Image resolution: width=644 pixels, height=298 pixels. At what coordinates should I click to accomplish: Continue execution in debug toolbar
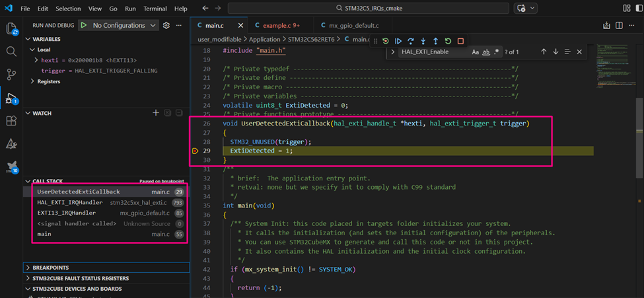pyautogui.click(x=398, y=41)
